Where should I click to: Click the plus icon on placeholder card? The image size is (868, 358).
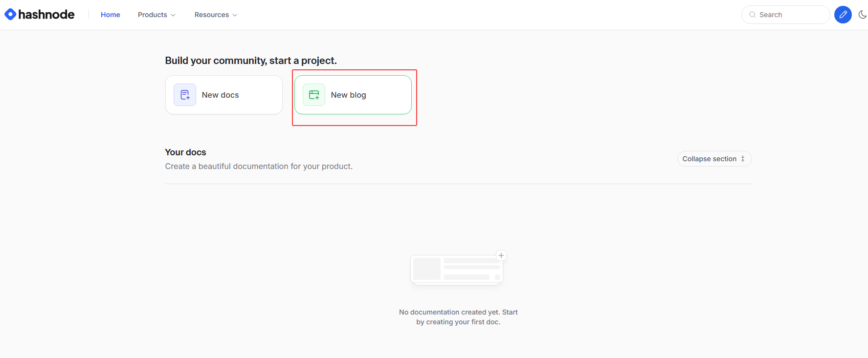pyautogui.click(x=501, y=255)
